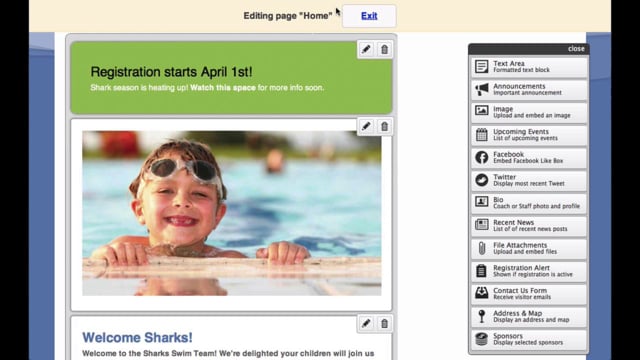
Task: Add the Registration Alert widget
Action: click(x=529, y=271)
